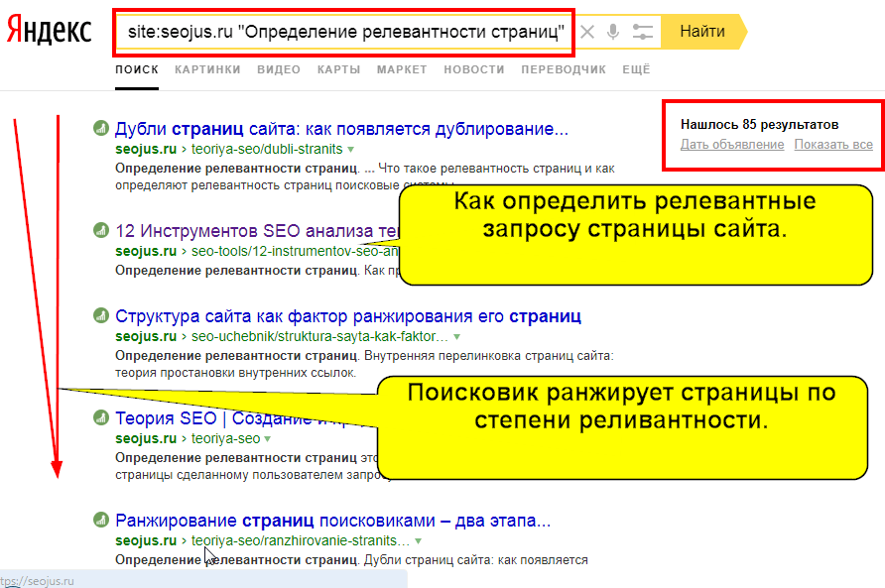This screenshot has height=588, width=885.
Task: Click the green site icon next to Теория SEO result
Action: coord(101,417)
